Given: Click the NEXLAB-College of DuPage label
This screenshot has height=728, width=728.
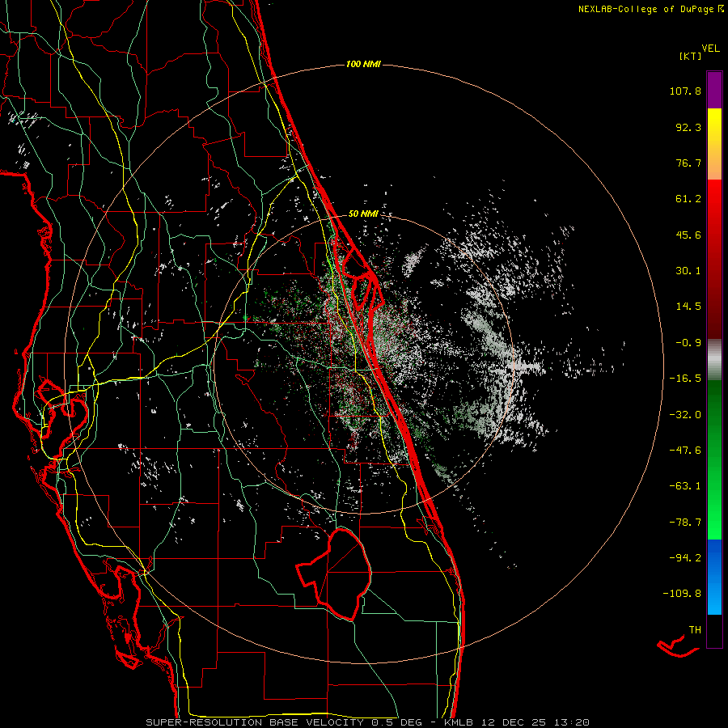Looking at the screenshot, I should point(650,9).
